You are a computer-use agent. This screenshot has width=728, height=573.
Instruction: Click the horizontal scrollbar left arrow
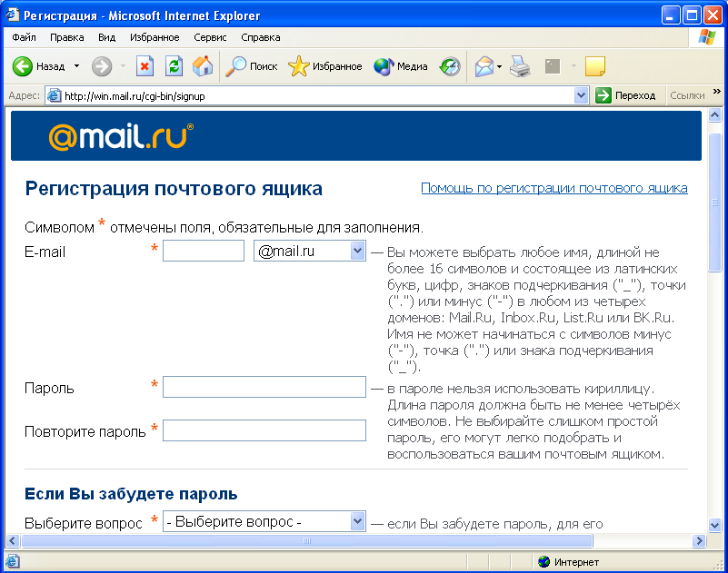(13, 540)
